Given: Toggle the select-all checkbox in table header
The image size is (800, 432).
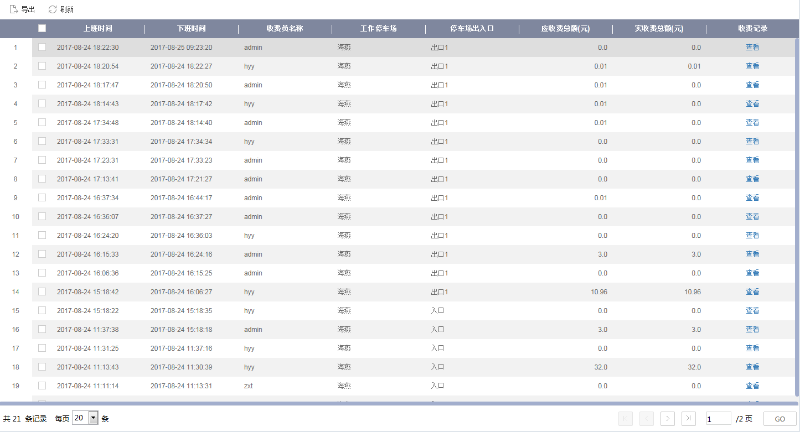Looking at the screenshot, I should point(42,28).
